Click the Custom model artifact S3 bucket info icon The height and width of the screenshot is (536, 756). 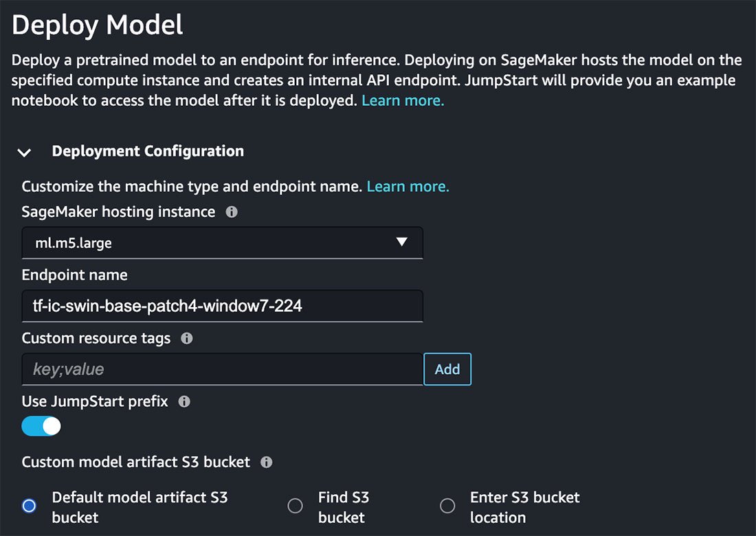pos(267,462)
